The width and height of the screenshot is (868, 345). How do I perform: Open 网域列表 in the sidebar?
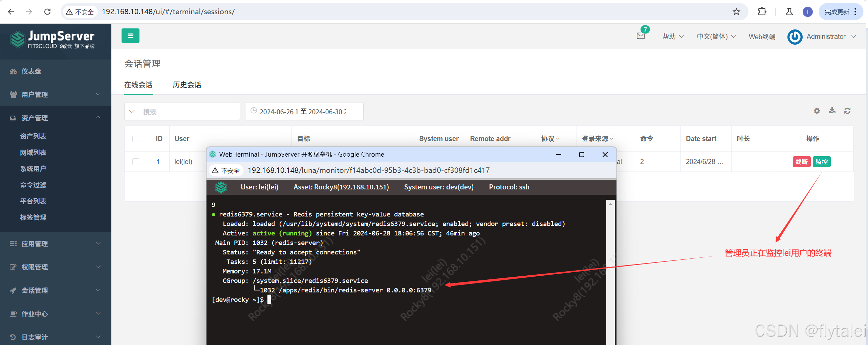(33, 153)
